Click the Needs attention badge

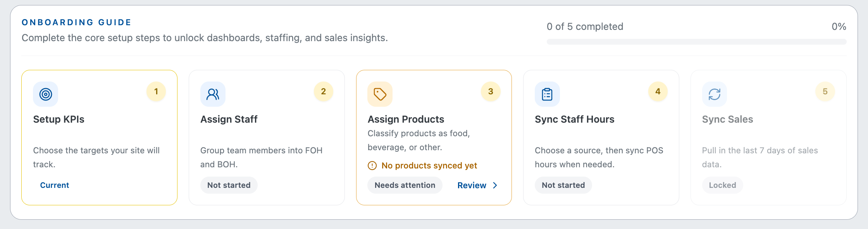pos(405,186)
